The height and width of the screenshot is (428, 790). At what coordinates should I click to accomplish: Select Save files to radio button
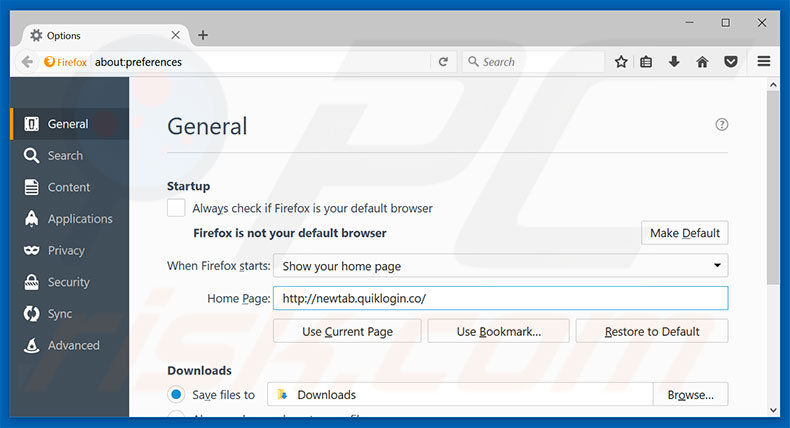(x=176, y=394)
